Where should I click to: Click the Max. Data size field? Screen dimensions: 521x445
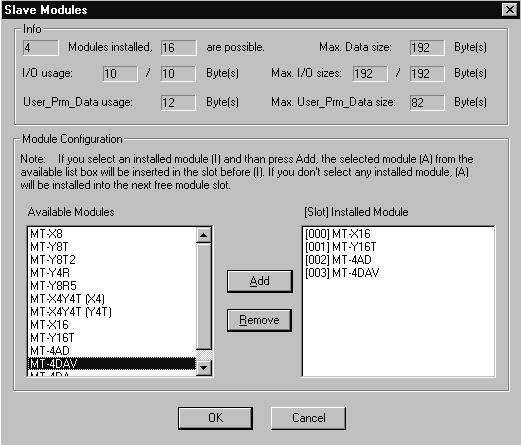[x=427, y=48]
